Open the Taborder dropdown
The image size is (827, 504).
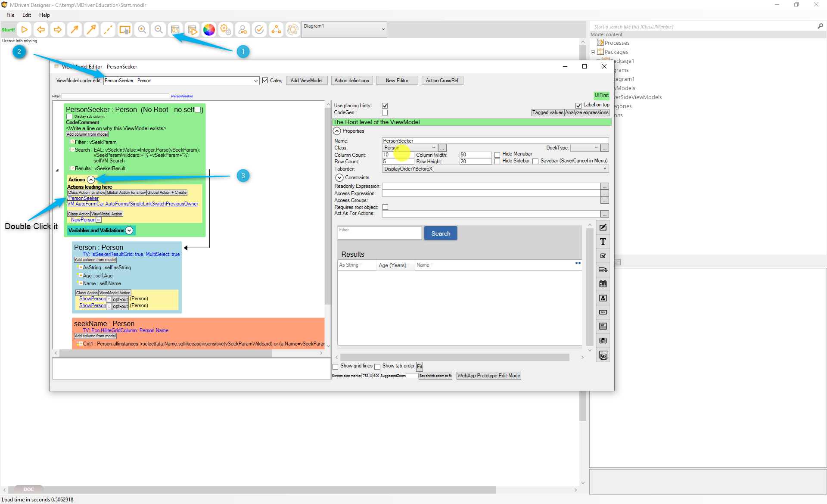click(x=605, y=169)
